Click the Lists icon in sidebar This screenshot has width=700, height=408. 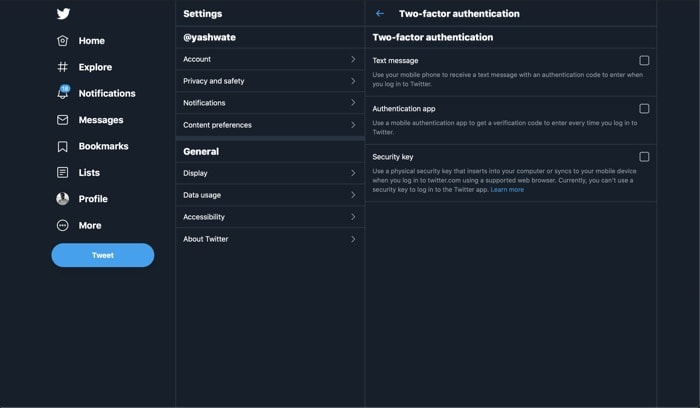point(62,172)
